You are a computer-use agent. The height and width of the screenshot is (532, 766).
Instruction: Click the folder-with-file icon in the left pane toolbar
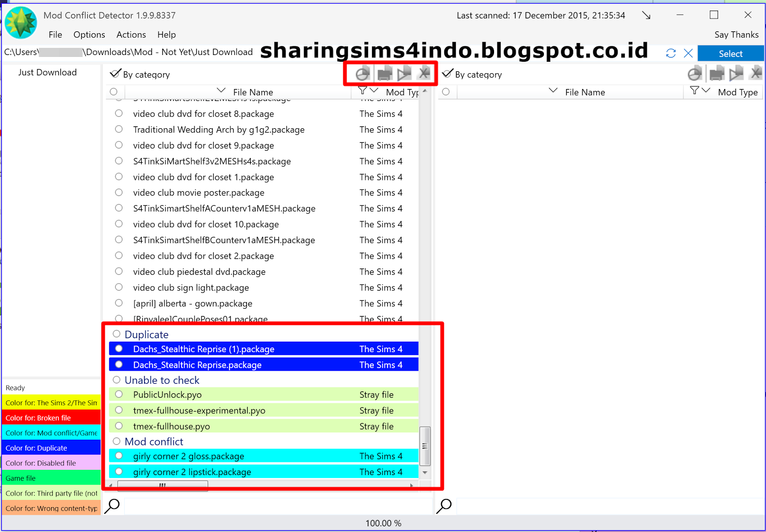(384, 74)
